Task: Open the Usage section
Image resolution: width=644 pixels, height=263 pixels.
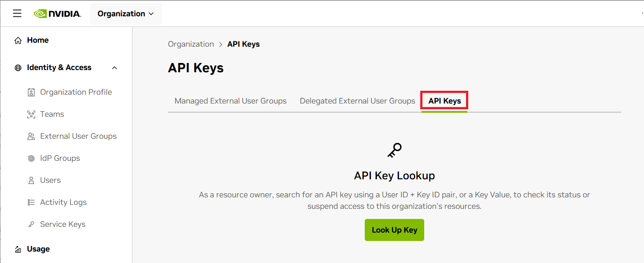Action: (38, 249)
